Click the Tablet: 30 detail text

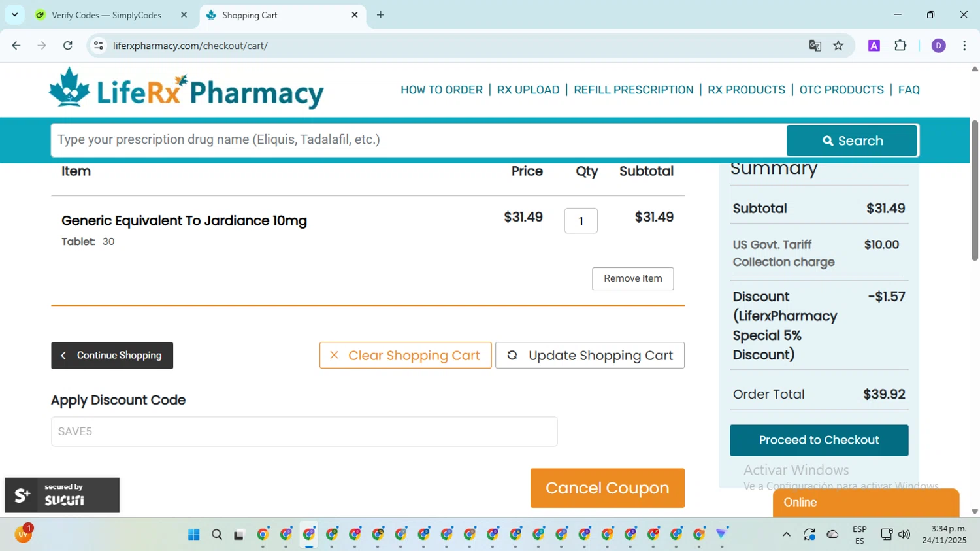[88, 242]
